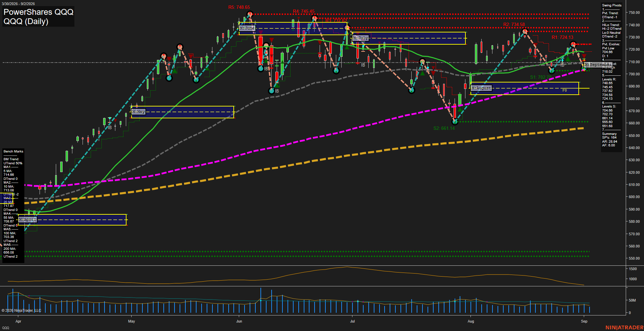This screenshot has width=644, height=331.
Task: Click the 50M volume axis label
Action: (632, 300)
